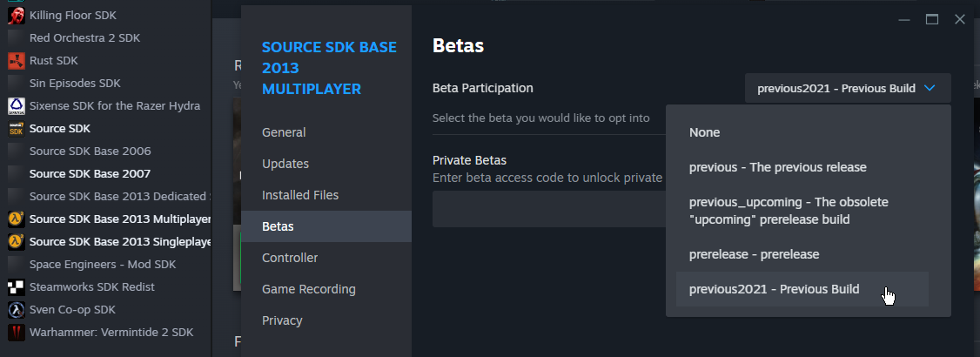Click the Source SDK Base 2013 Singleplayer icon
The image size is (980, 357).
tap(17, 241)
